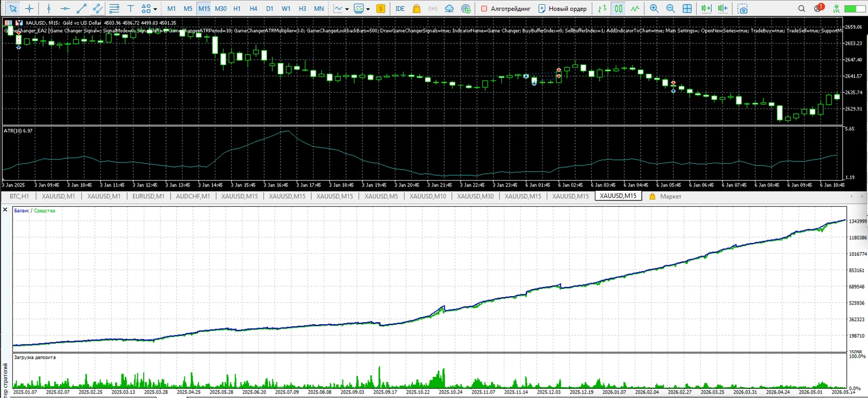The width and height of the screenshot is (868, 398).
Task: Select the active M15 timeframe button
Action: click(x=204, y=9)
